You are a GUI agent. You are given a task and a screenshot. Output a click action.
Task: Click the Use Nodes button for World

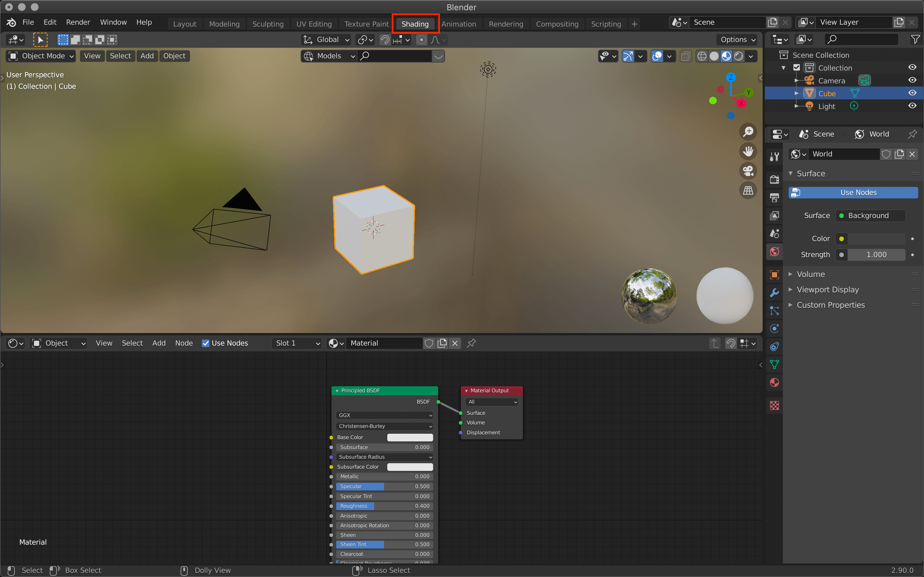point(858,192)
